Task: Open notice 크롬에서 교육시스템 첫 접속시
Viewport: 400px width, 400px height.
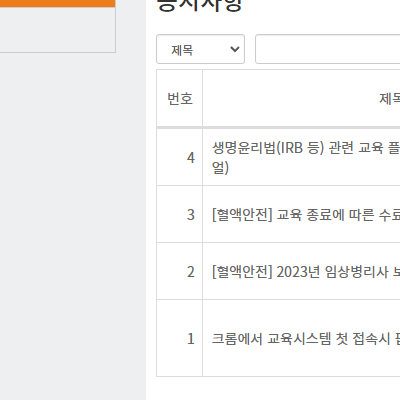Action: point(306,339)
